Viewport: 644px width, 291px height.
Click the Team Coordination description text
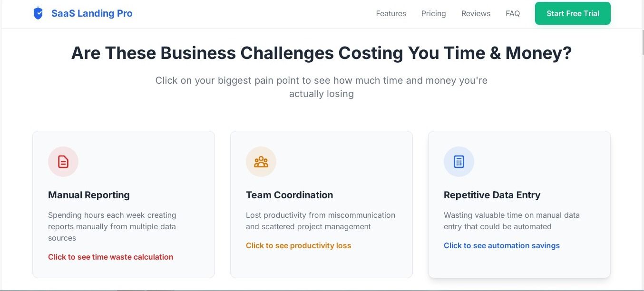320,221
